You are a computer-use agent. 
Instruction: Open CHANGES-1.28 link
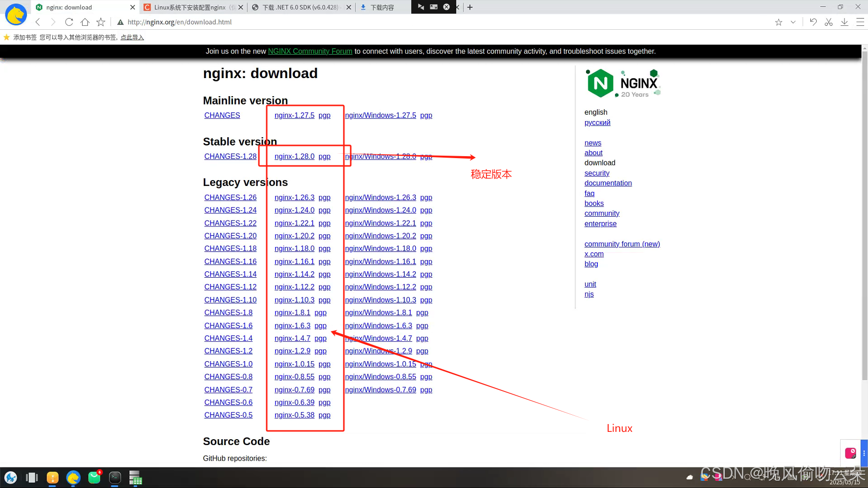point(231,156)
